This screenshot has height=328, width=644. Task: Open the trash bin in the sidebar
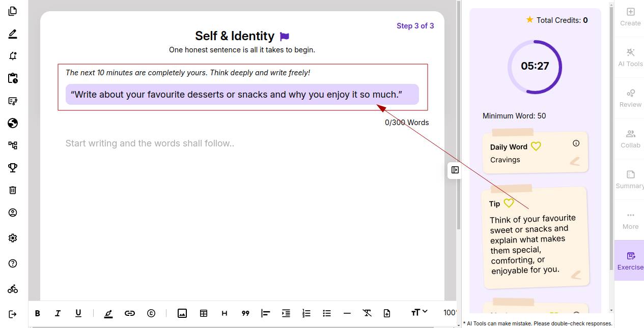click(x=13, y=190)
